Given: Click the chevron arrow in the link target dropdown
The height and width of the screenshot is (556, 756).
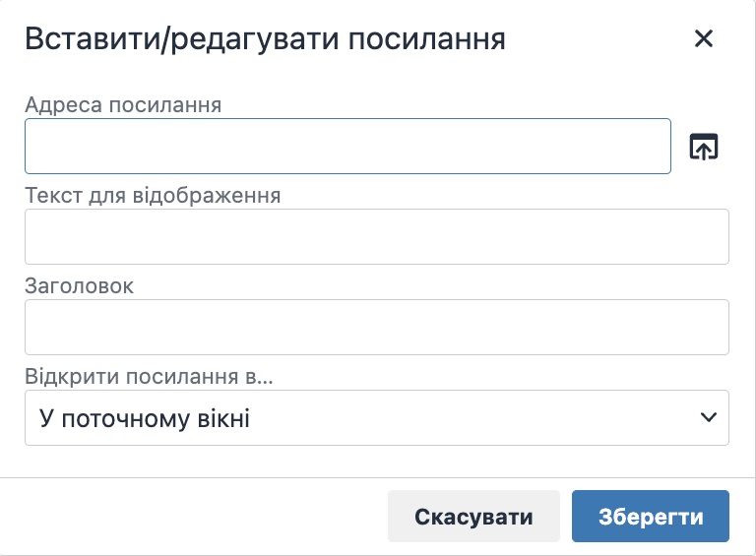Looking at the screenshot, I should (708, 418).
